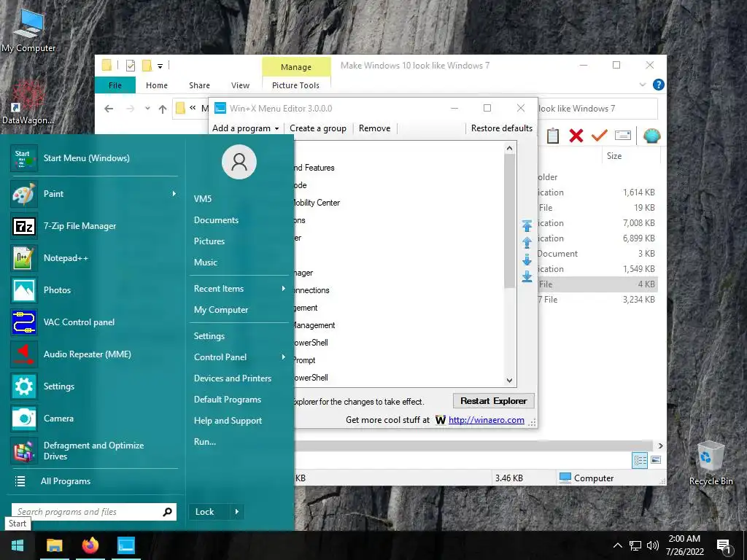The image size is (747, 560).
Task: Open the notification center icon
Action: pos(724,547)
